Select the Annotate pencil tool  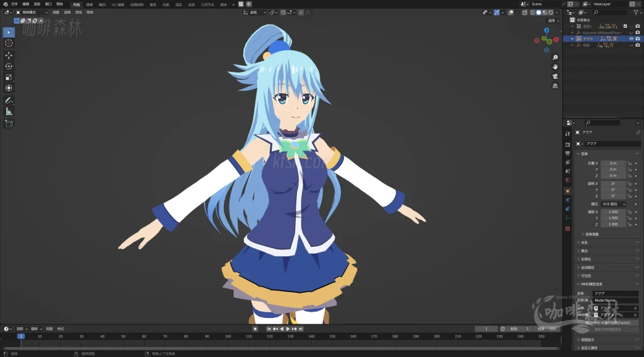click(9, 100)
